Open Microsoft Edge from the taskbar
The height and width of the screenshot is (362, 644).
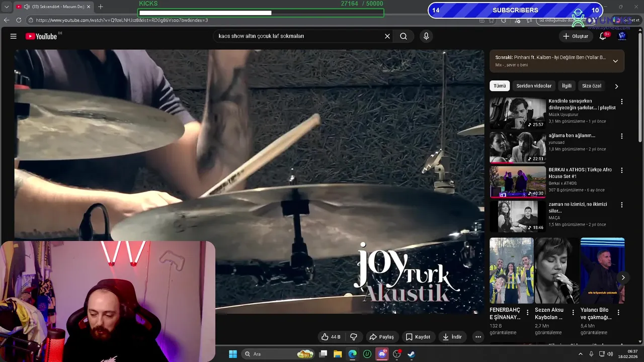pyautogui.click(x=353, y=354)
